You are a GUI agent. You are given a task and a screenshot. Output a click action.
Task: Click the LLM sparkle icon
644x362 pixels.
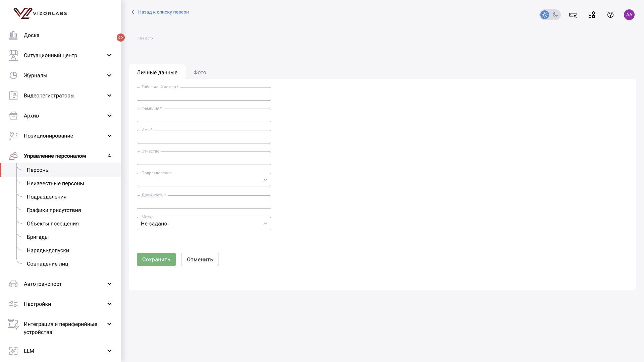(13, 351)
